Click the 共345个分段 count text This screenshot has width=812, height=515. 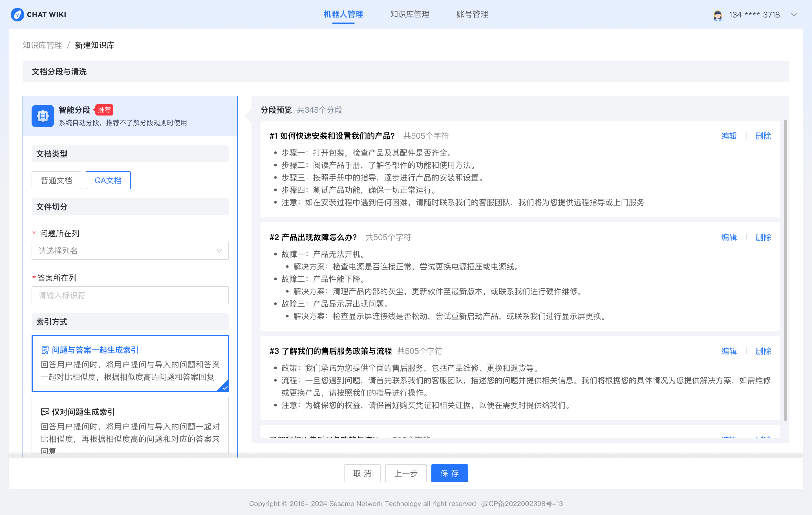pyautogui.click(x=319, y=110)
